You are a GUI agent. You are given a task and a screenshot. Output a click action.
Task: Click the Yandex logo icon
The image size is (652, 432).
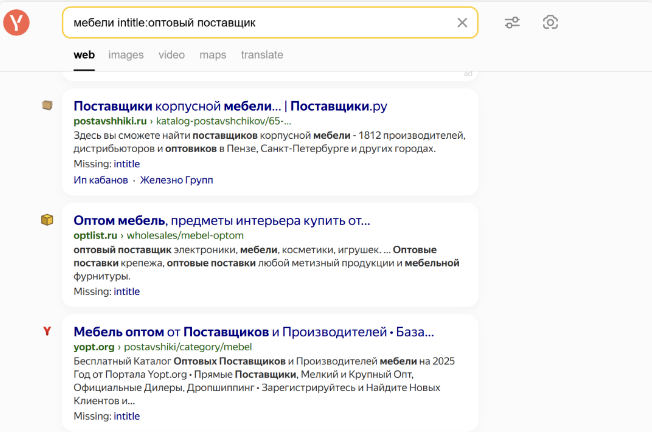coord(16,22)
